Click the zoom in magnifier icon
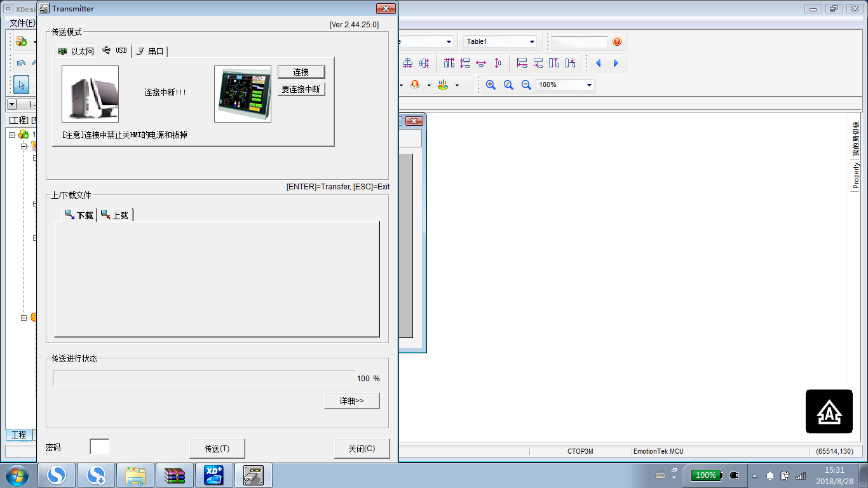868x488 pixels. pos(491,85)
